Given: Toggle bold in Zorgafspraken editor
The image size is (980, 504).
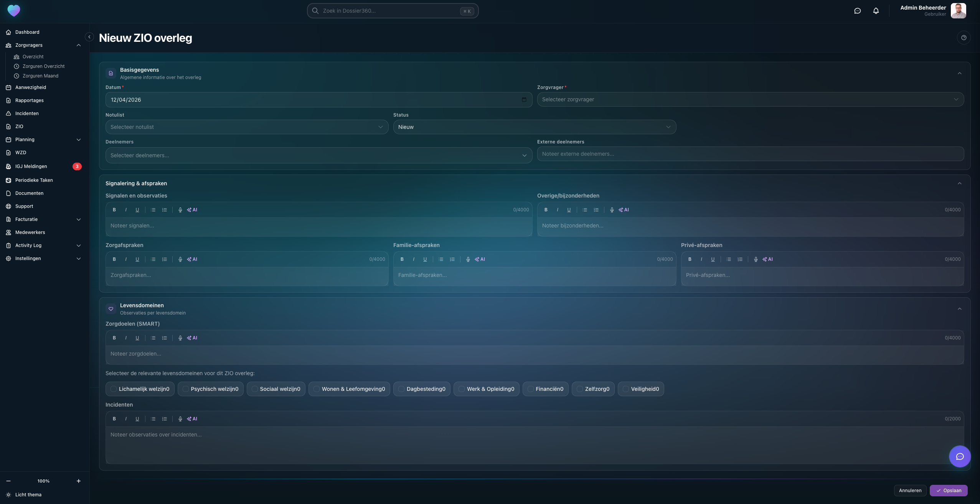Looking at the screenshot, I should pyautogui.click(x=114, y=259).
